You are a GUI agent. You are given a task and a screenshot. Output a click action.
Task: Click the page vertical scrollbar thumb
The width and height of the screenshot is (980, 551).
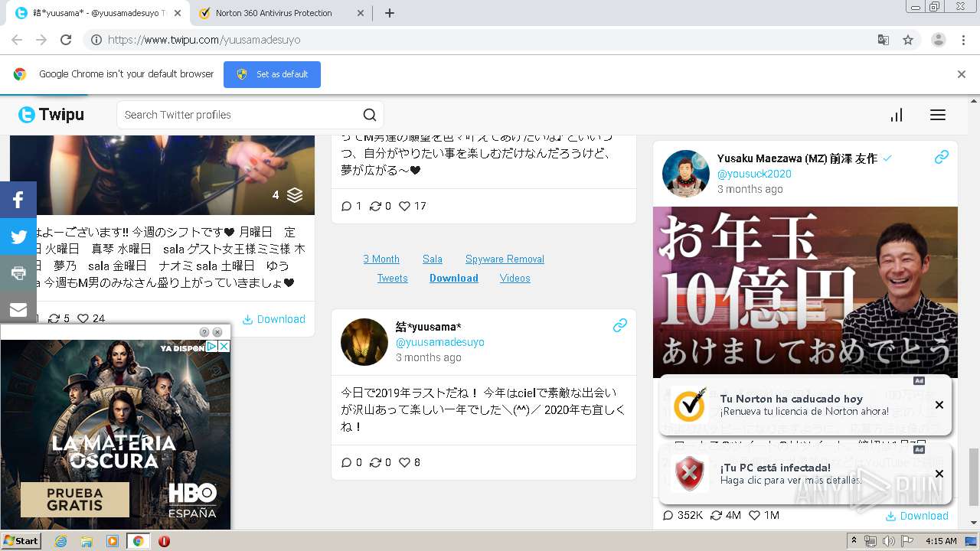coord(974,477)
